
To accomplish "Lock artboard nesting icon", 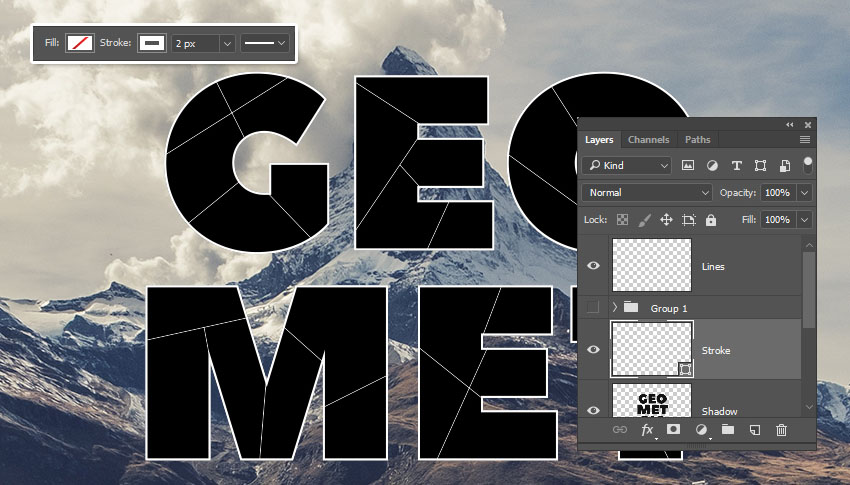I will (x=688, y=219).
